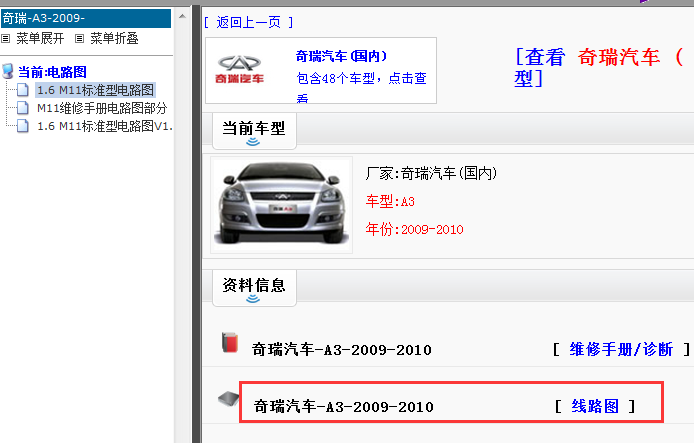Screen dimensions: 694x443
Task: Click the document icon for 1.6 M11标准型电路图V1.
Action: (x=23, y=126)
